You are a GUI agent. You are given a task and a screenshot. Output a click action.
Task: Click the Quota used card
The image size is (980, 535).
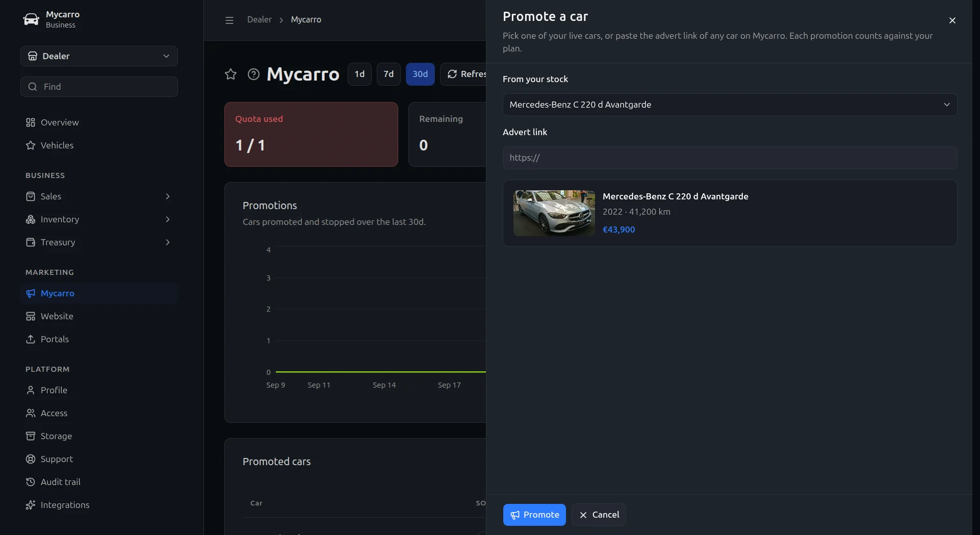pos(311,134)
